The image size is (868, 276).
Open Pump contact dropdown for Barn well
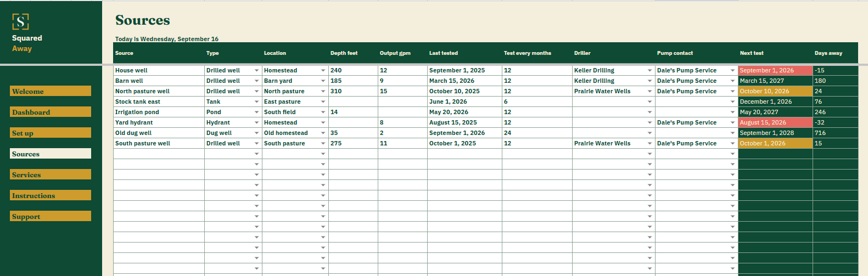click(x=732, y=81)
